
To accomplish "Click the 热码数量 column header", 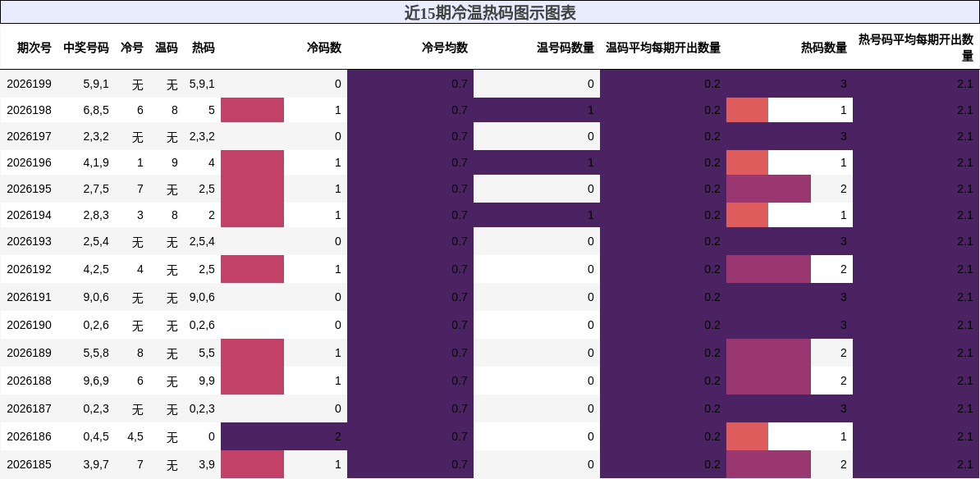I will tap(824, 48).
